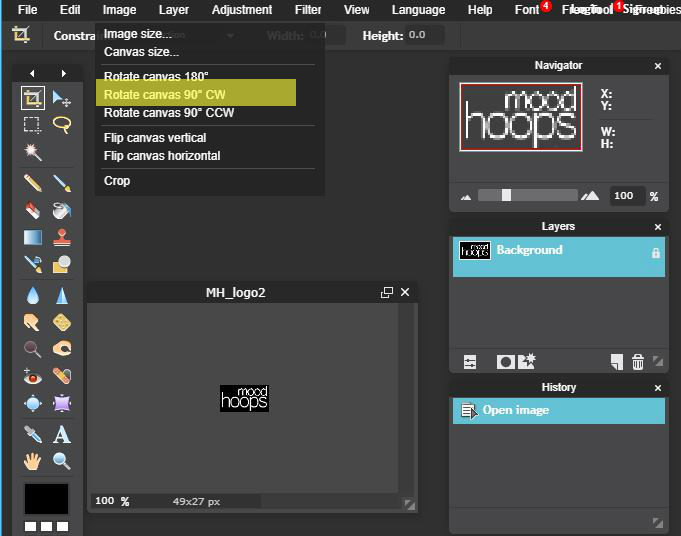Screen dimensions: 681x536
Task: Select the Pencil tool
Action: tap(33, 183)
